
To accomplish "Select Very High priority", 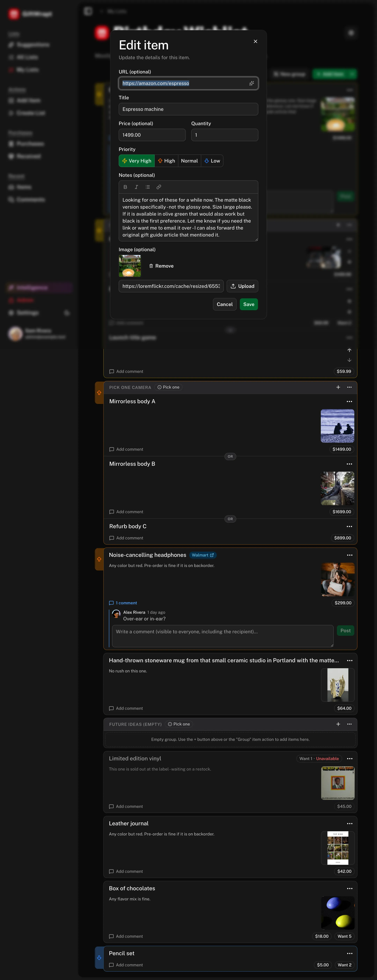I will [x=136, y=161].
